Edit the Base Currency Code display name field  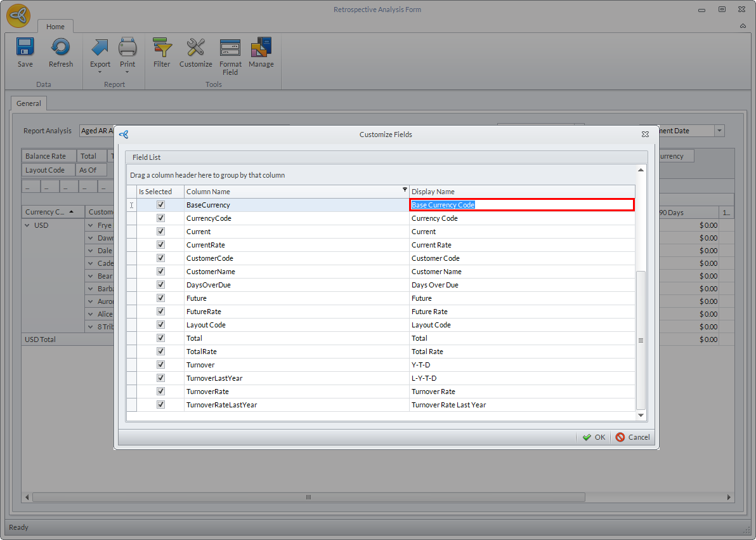point(521,205)
